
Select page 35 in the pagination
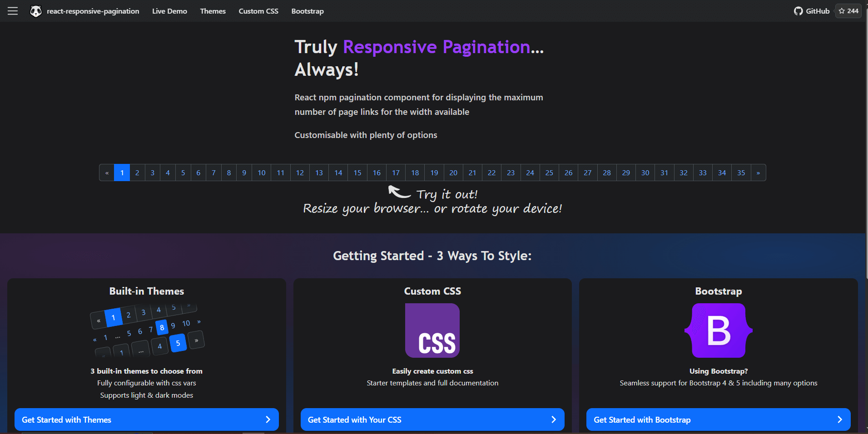pos(741,173)
